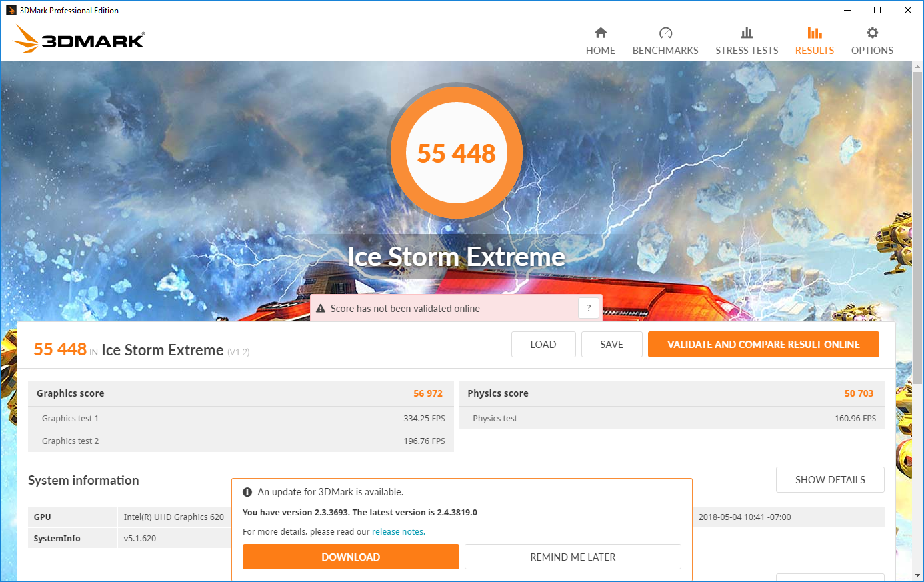Click the GPU row label

point(43,517)
